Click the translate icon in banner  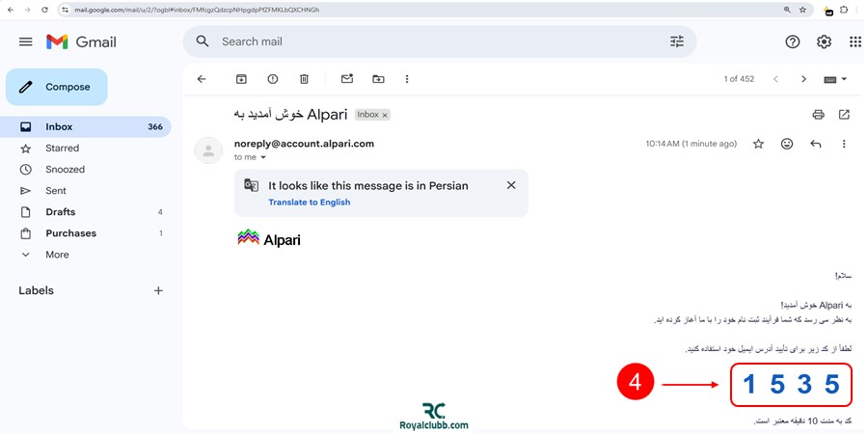click(252, 185)
